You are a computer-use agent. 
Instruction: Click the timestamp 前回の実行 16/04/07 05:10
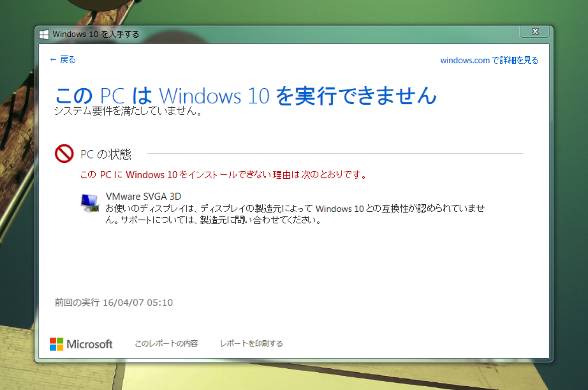pyautogui.click(x=114, y=303)
